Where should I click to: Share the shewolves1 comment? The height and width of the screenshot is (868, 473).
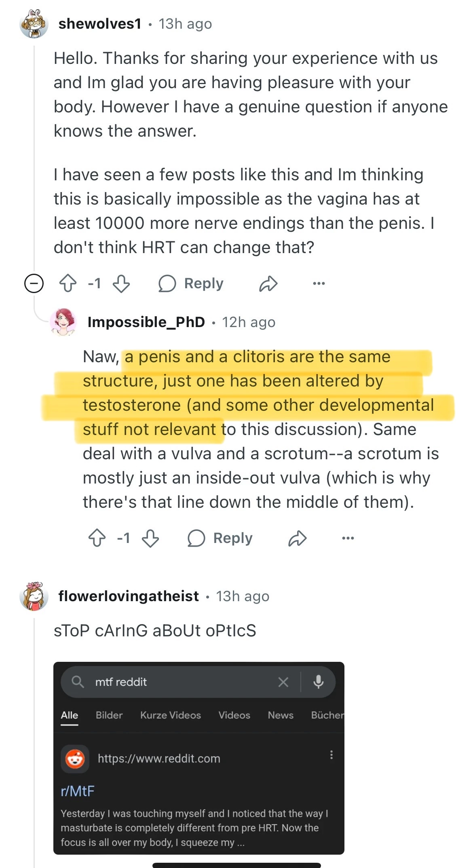pyautogui.click(x=268, y=283)
